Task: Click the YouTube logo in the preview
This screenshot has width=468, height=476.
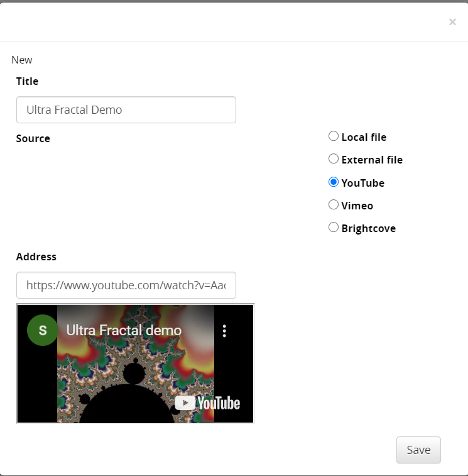Action: click(x=207, y=403)
